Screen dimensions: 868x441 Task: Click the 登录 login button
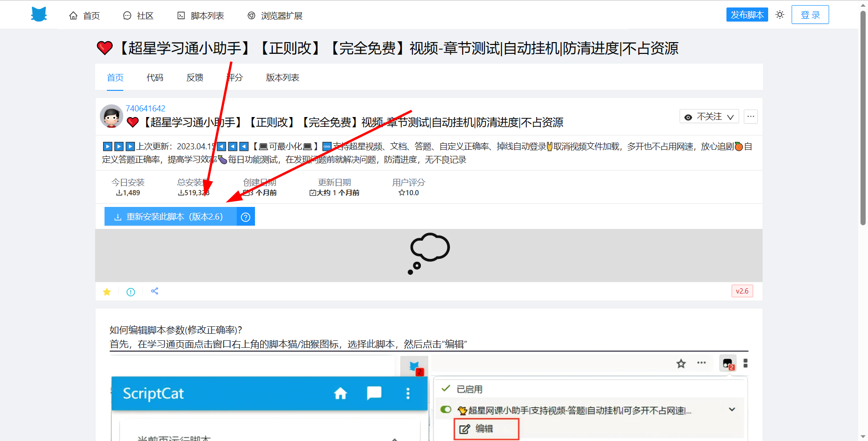[x=810, y=15]
